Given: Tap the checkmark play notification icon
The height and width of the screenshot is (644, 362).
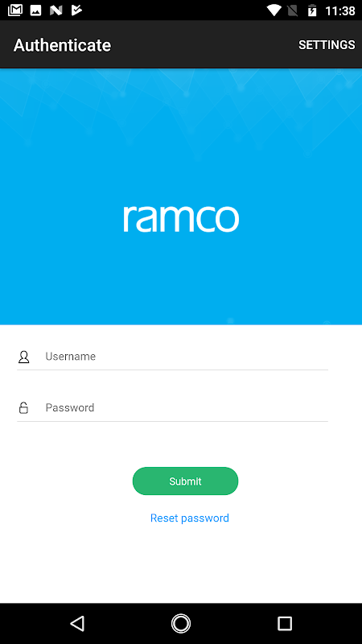Looking at the screenshot, I should click(x=76, y=10).
